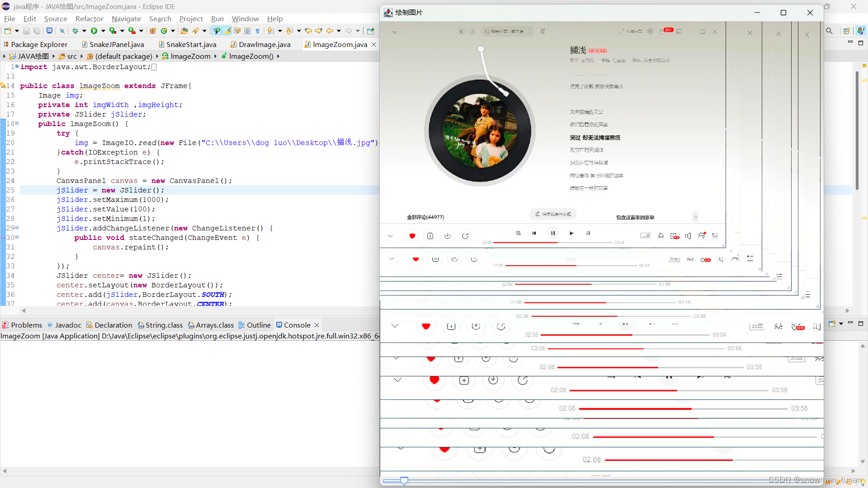Click the zoom slider thumb in image window
This screenshot has height=488, width=868.
(404, 481)
